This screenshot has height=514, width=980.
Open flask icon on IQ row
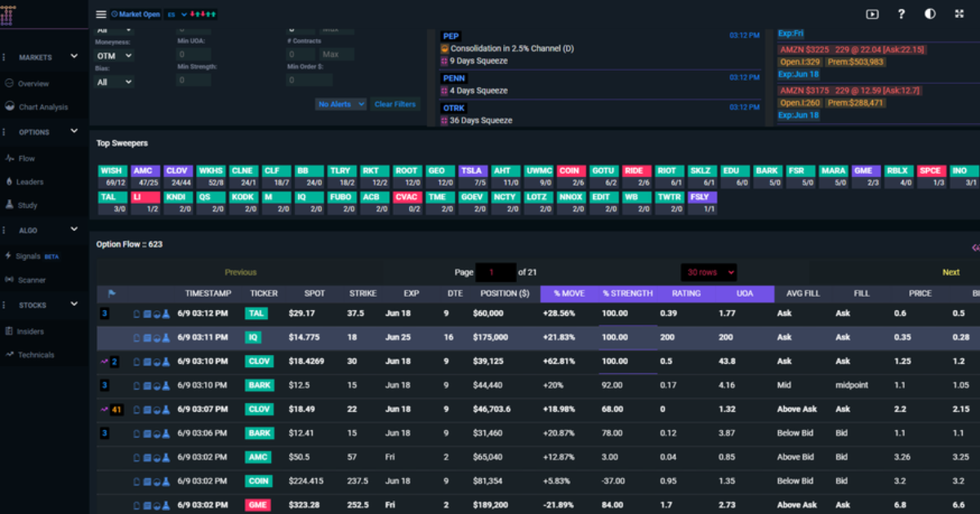[165, 337]
